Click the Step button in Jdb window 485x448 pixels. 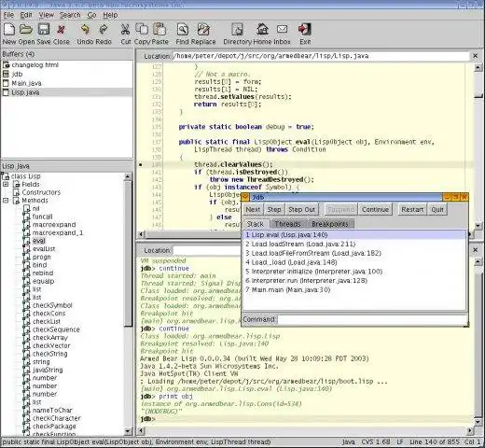(274, 209)
